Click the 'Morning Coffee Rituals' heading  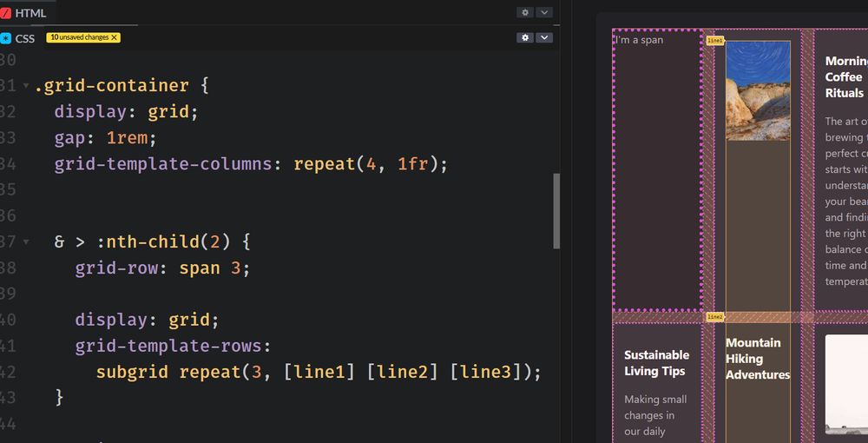tap(846, 77)
